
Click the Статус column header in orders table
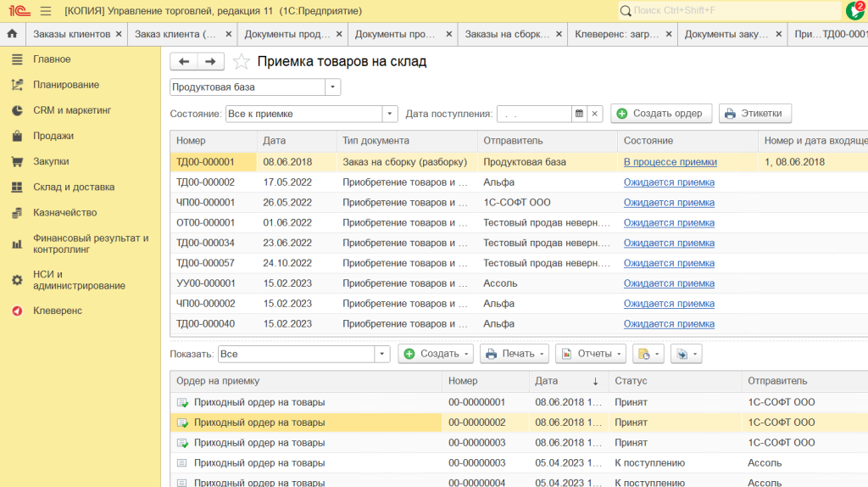click(676, 381)
